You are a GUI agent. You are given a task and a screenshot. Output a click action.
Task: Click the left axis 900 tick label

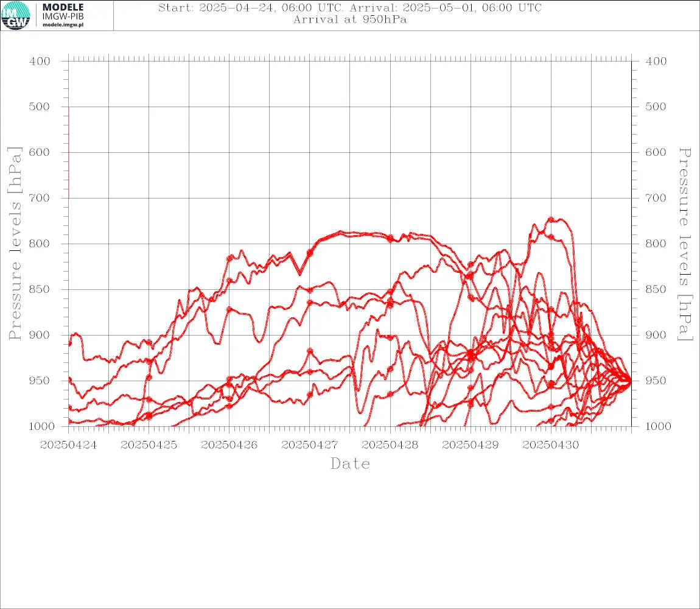(40, 335)
